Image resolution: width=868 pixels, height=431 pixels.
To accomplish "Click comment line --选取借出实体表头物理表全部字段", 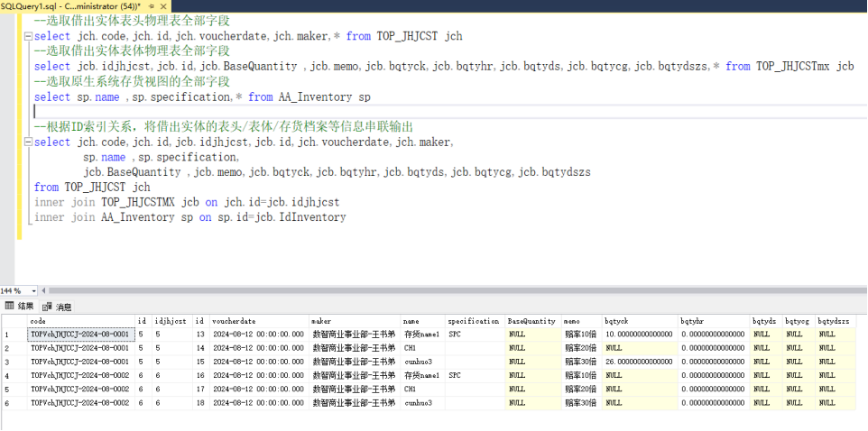I will (132, 21).
